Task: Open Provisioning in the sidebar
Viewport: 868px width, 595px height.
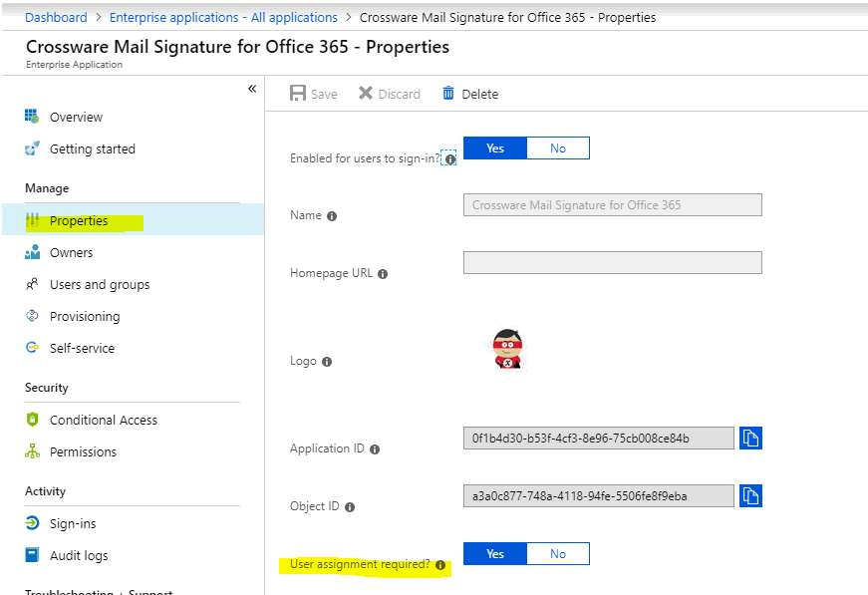Action: coord(133,316)
